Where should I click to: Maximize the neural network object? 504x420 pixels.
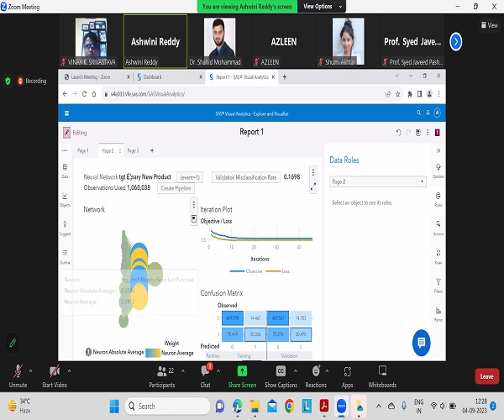[x=313, y=186]
